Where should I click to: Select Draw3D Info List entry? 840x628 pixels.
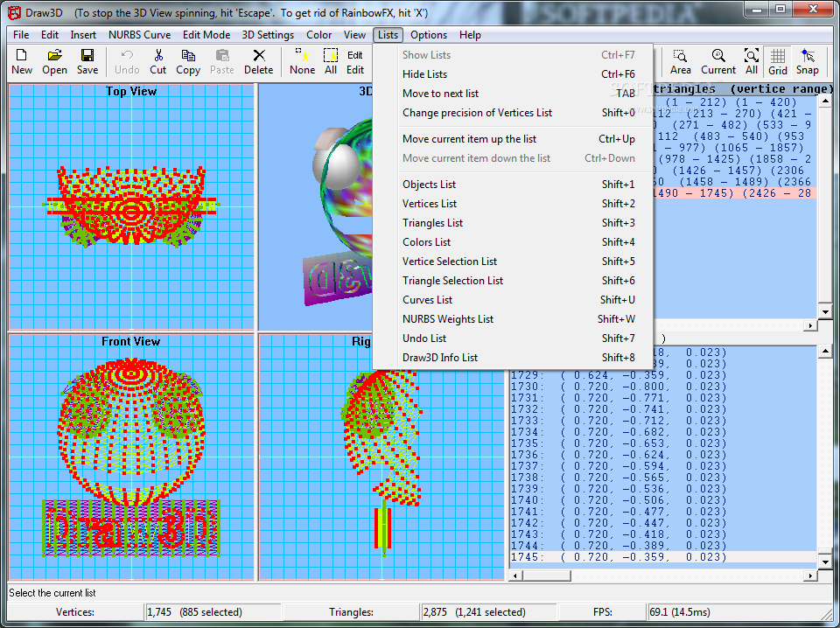513,358
